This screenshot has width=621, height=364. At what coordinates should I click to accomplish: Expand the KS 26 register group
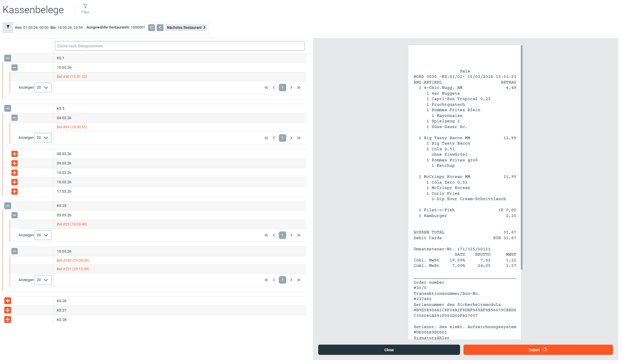(x=8, y=301)
